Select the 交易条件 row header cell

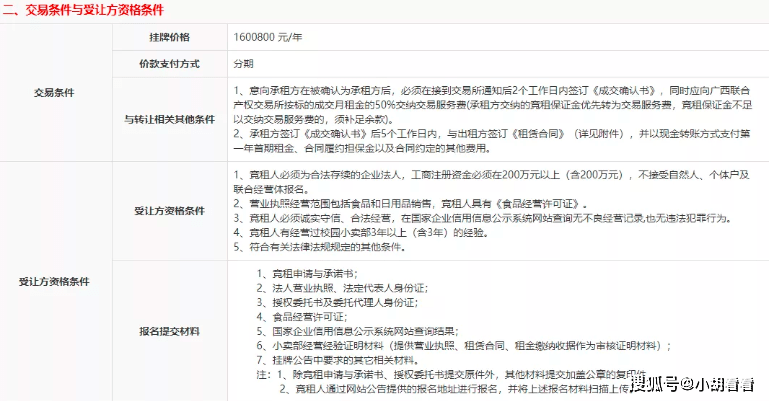[56, 93]
